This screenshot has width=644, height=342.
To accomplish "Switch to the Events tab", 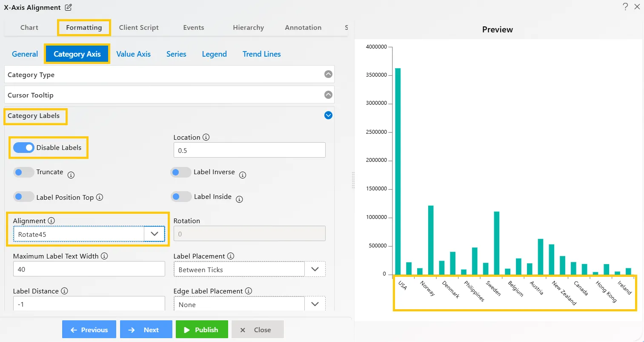I will pyautogui.click(x=194, y=27).
